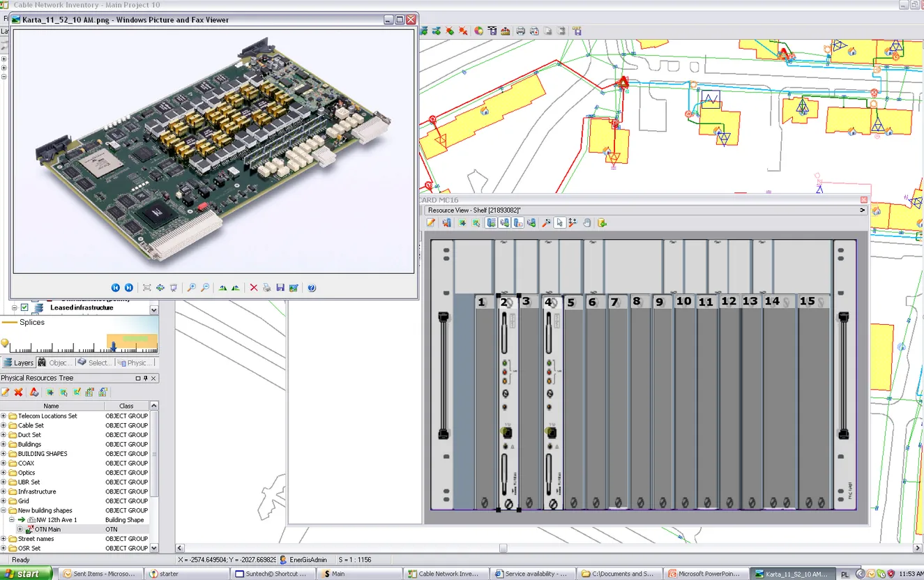This screenshot has height=580, width=924.
Task: Expand Optics tree node
Action: 3,473
